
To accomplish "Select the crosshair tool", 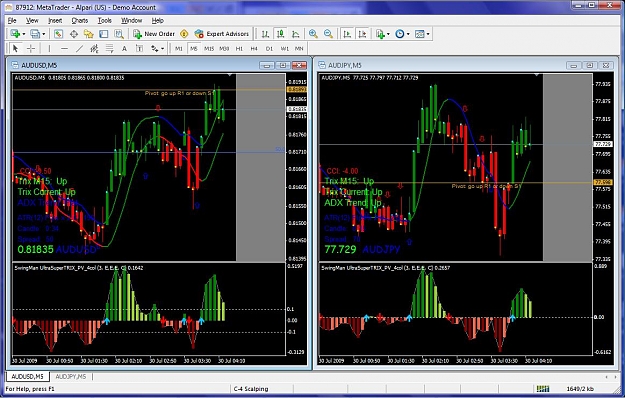I will coord(31,49).
